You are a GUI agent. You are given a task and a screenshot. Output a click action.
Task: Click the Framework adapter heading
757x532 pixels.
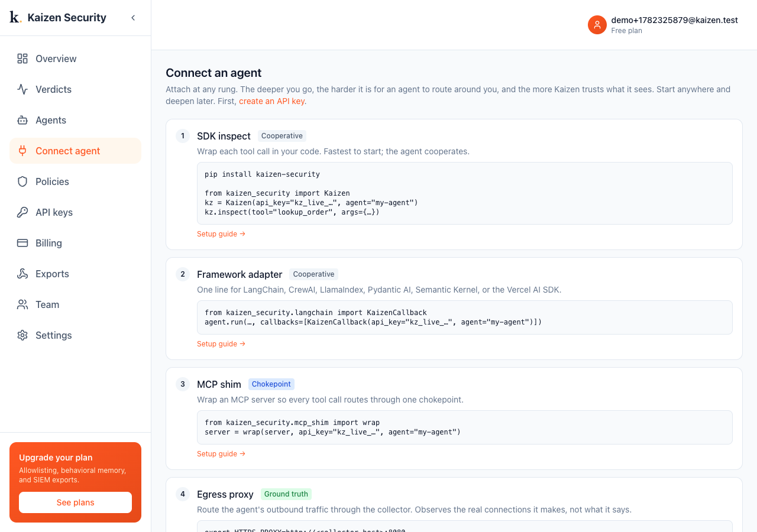(240, 274)
